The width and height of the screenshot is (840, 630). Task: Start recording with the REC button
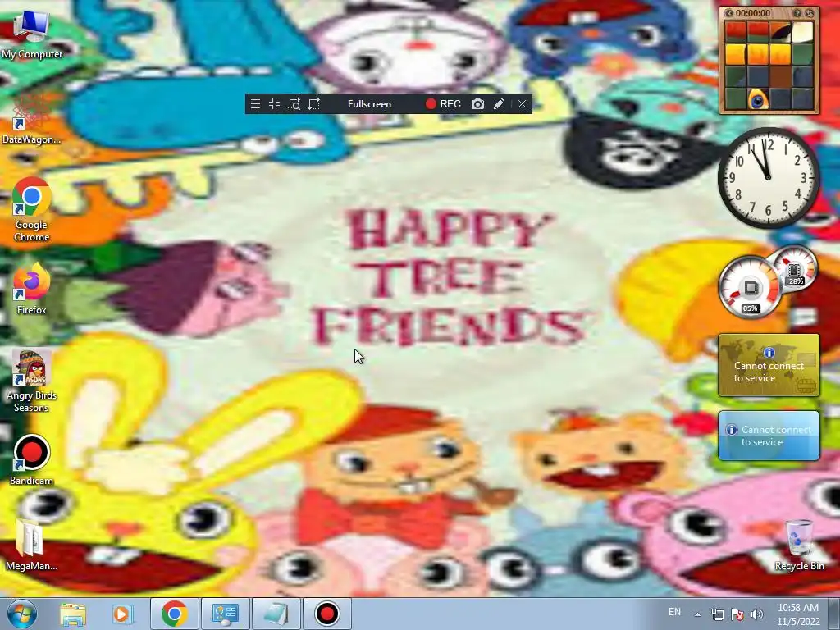(x=443, y=104)
